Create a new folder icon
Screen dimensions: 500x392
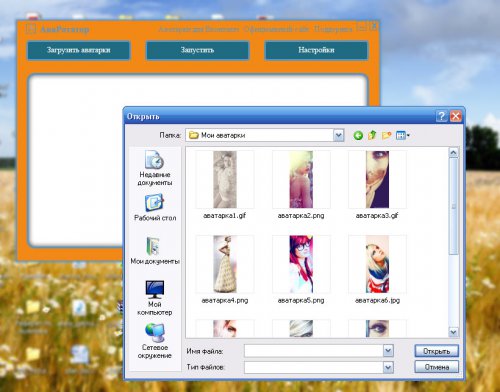[386, 135]
